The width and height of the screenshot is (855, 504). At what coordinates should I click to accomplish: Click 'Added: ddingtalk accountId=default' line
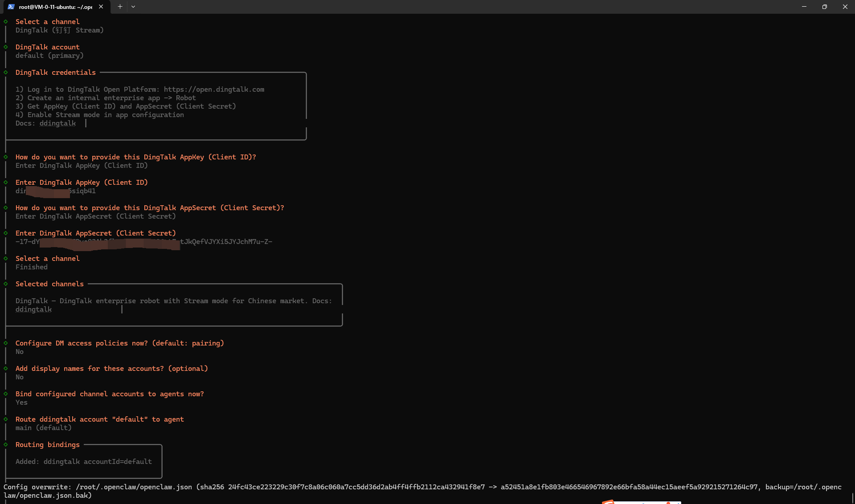83,462
